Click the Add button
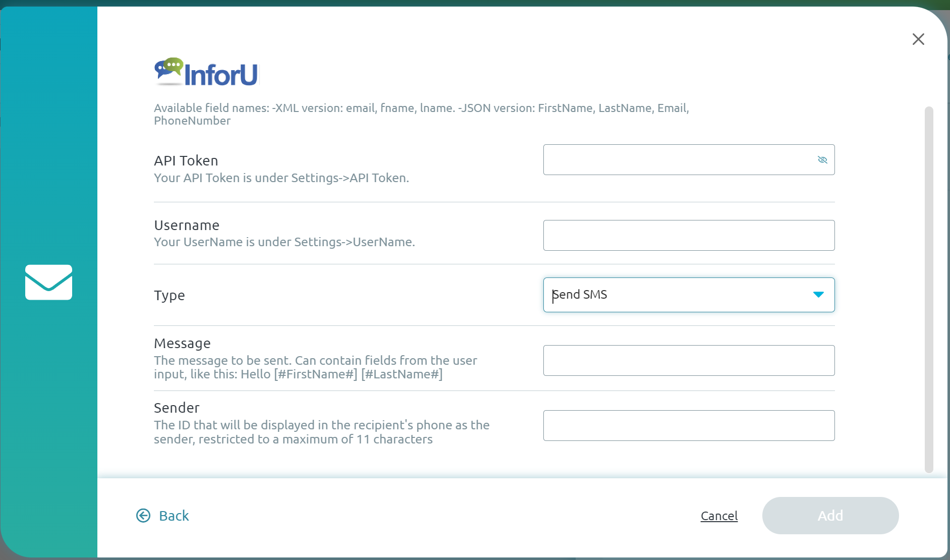Screen dimensions: 950x560 [830, 516]
